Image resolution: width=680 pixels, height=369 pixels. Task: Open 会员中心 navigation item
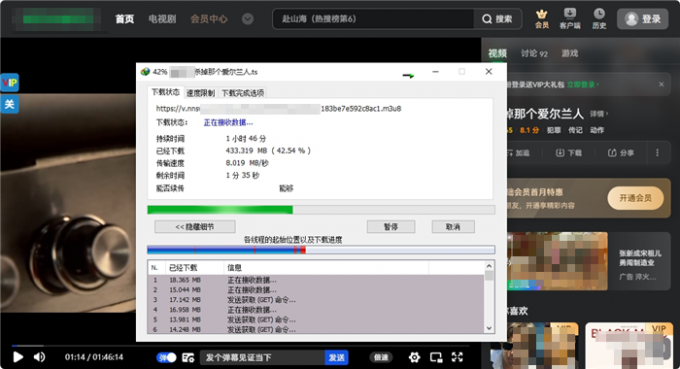(x=209, y=19)
